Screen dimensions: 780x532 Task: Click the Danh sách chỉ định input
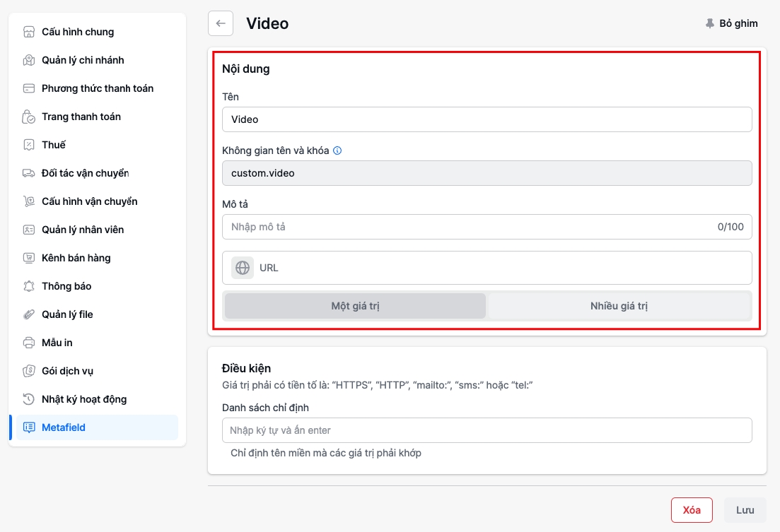click(487, 430)
